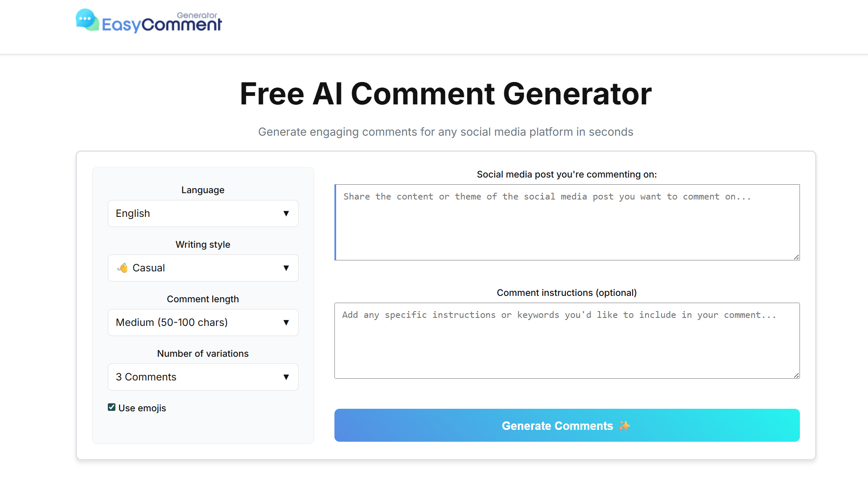Focus the Comment instructions optional textarea
Viewport: 868px width, 495px height.
tap(567, 341)
